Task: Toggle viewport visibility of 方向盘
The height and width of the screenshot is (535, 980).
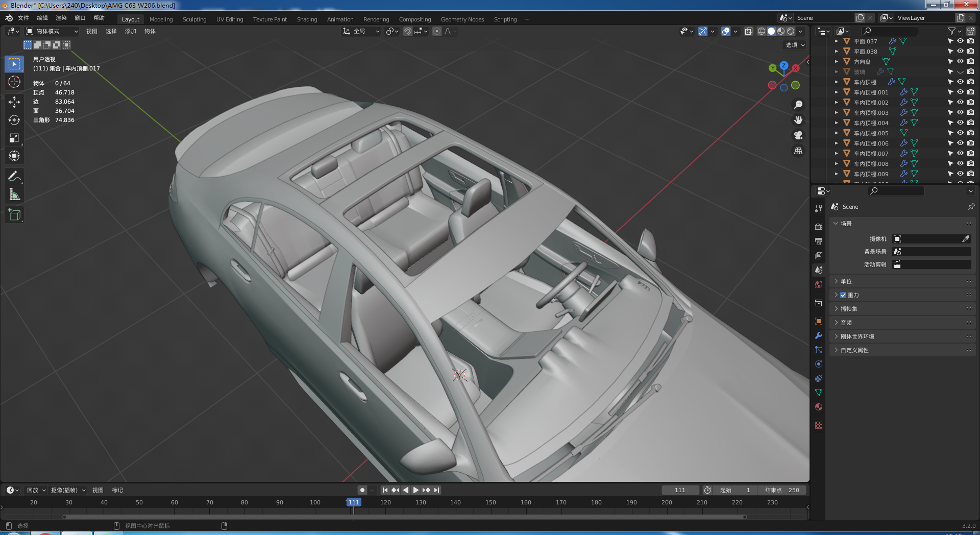Action: pyautogui.click(x=960, y=62)
